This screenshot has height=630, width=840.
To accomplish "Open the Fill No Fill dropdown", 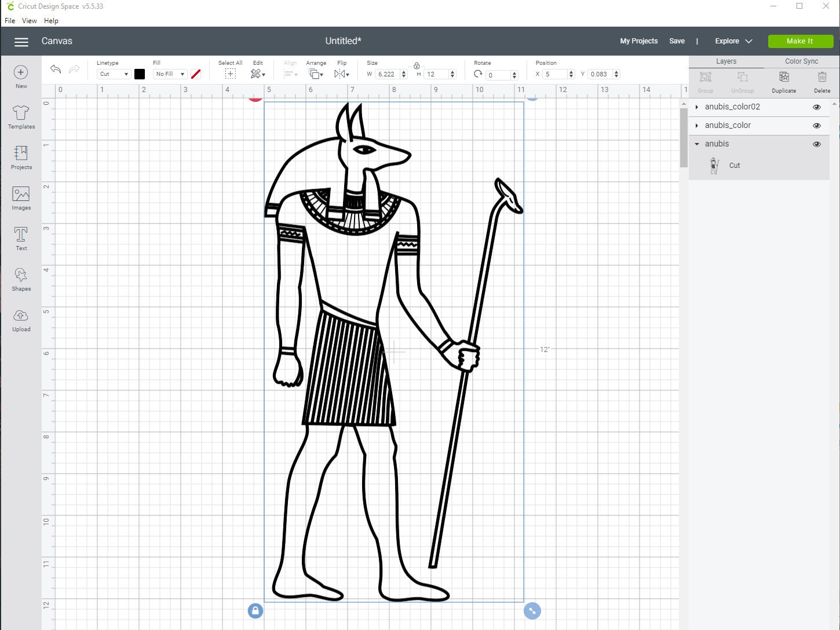I will (170, 74).
